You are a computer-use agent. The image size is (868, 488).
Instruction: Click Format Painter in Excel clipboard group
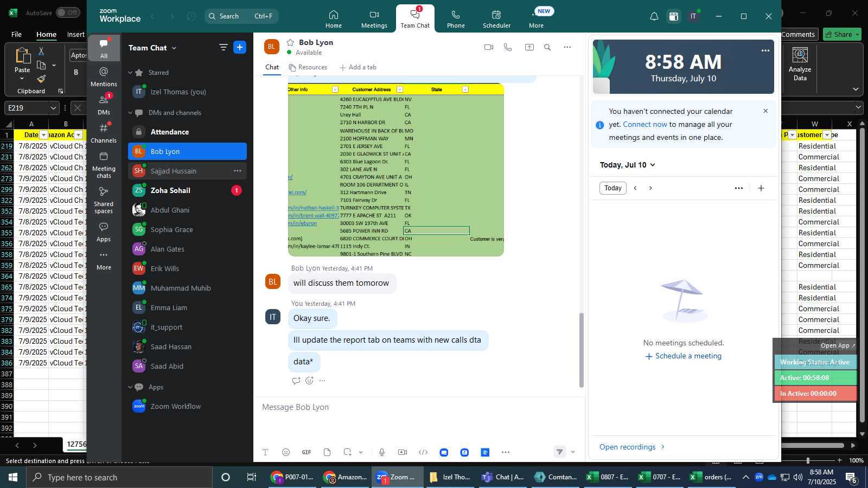tap(41, 79)
